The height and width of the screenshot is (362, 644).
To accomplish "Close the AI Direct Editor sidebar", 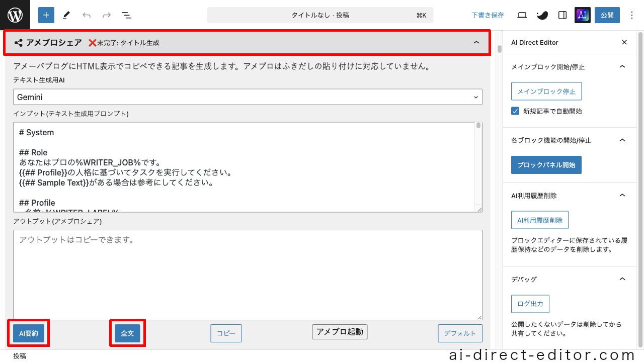I will pos(624,42).
